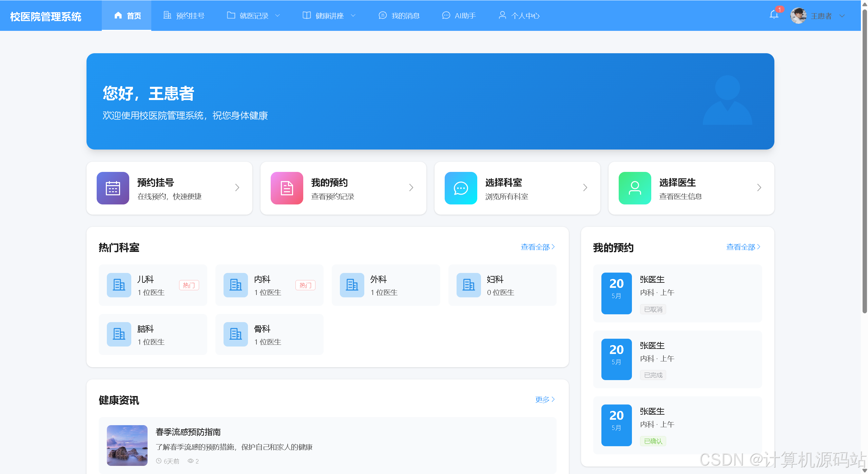Click the 健康讲座 book icon
The width and height of the screenshot is (868, 474).
coord(307,15)
